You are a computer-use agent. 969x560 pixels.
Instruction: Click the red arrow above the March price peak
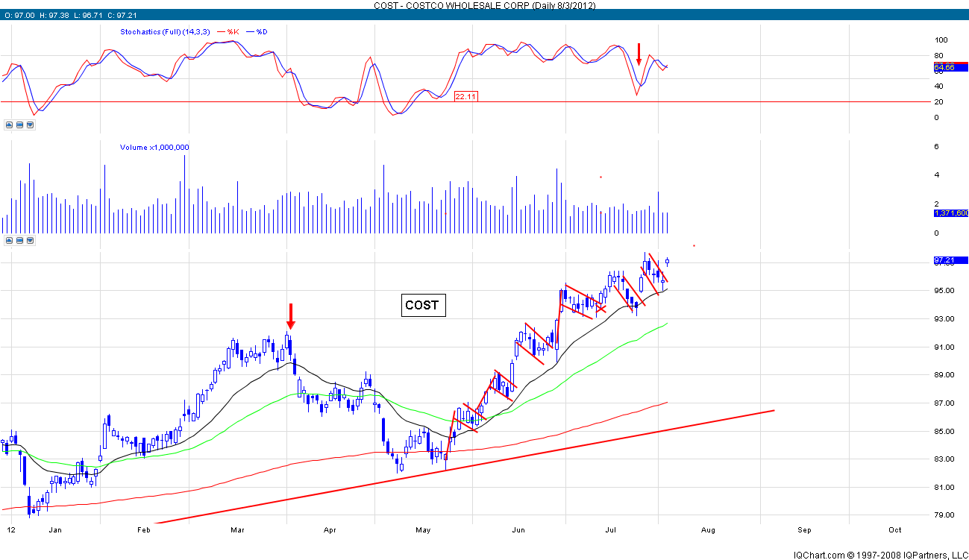pos(291,316)
